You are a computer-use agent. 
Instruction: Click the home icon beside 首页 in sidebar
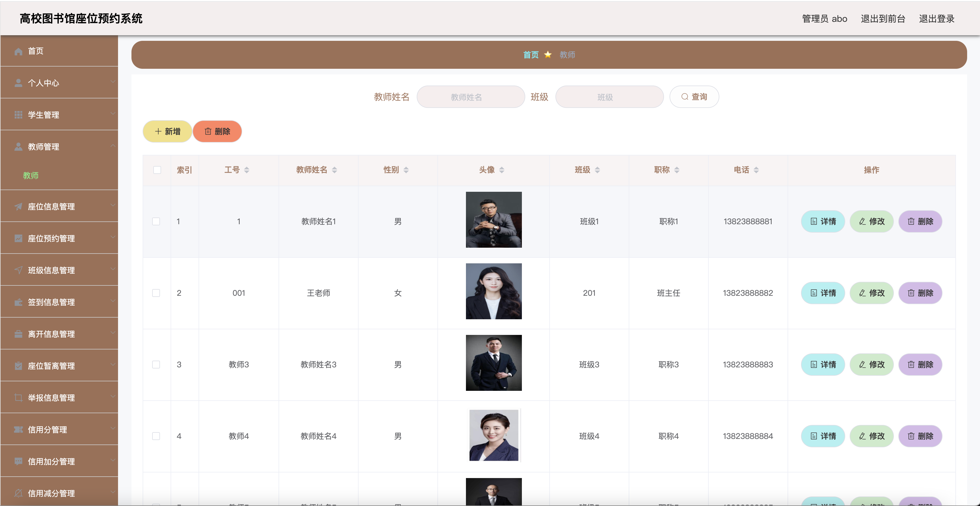(18, 51)
